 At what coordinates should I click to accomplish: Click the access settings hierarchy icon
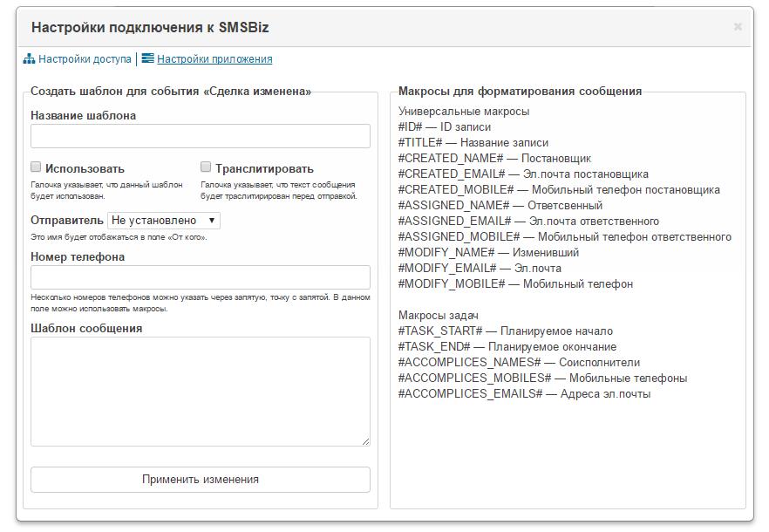(x=29, y=59)
